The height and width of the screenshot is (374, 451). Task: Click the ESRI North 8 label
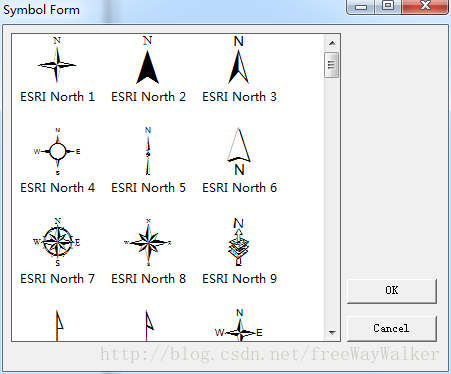pos(148,279)
